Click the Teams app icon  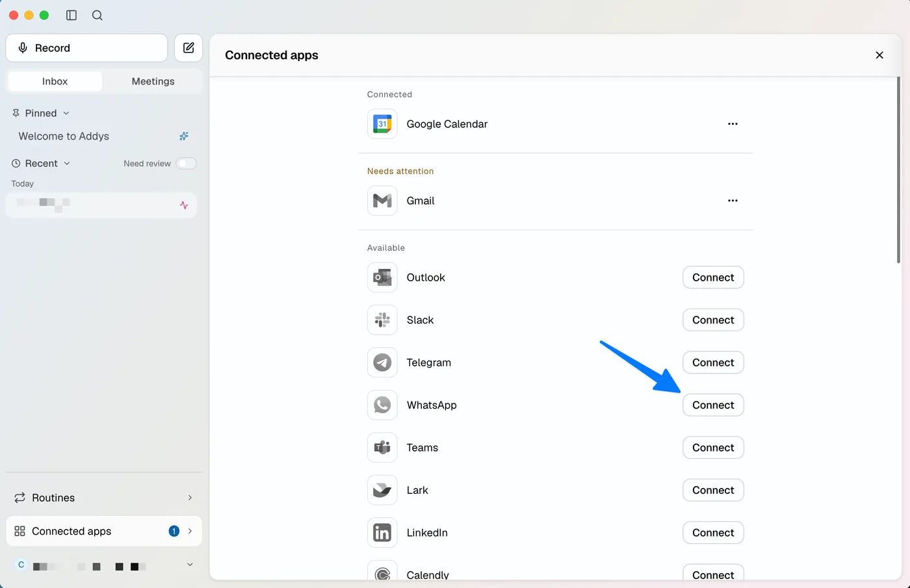coord(382,448)
